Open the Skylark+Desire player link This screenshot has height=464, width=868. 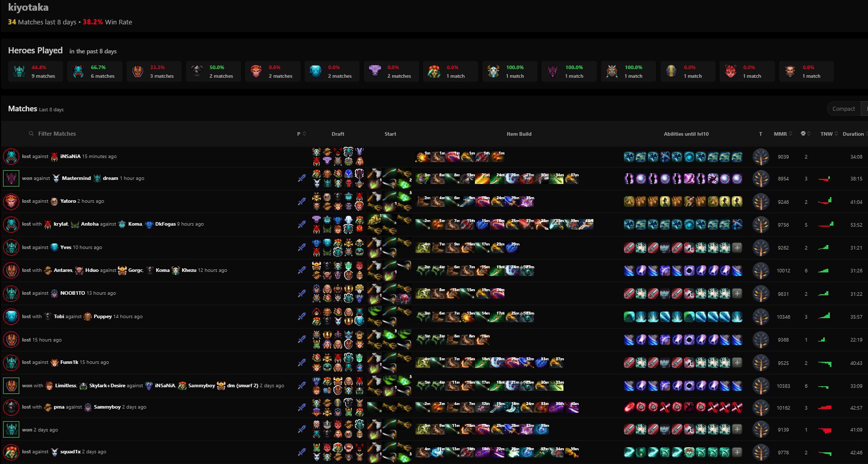[107, 386]
